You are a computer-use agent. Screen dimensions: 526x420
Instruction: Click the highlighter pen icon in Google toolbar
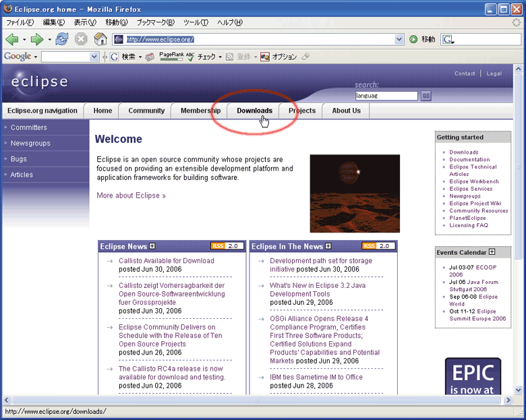[305, 57]
